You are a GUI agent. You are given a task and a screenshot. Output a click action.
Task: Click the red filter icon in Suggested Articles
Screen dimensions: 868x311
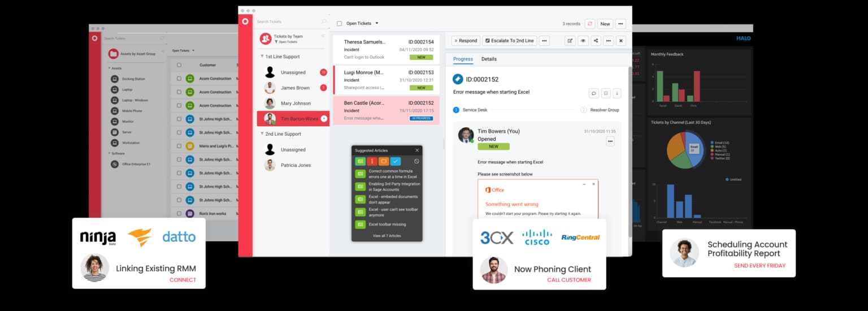(372, 161)
